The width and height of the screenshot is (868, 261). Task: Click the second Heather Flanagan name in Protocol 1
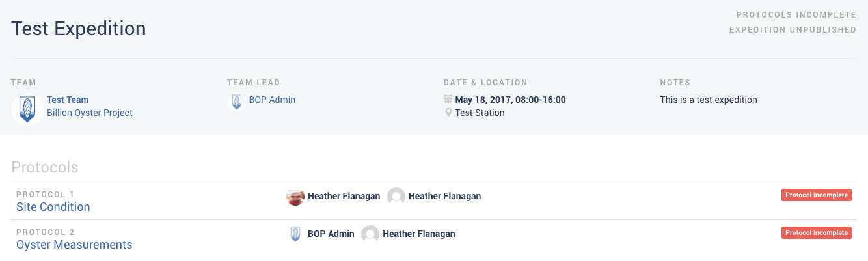(x=445, y=196)
